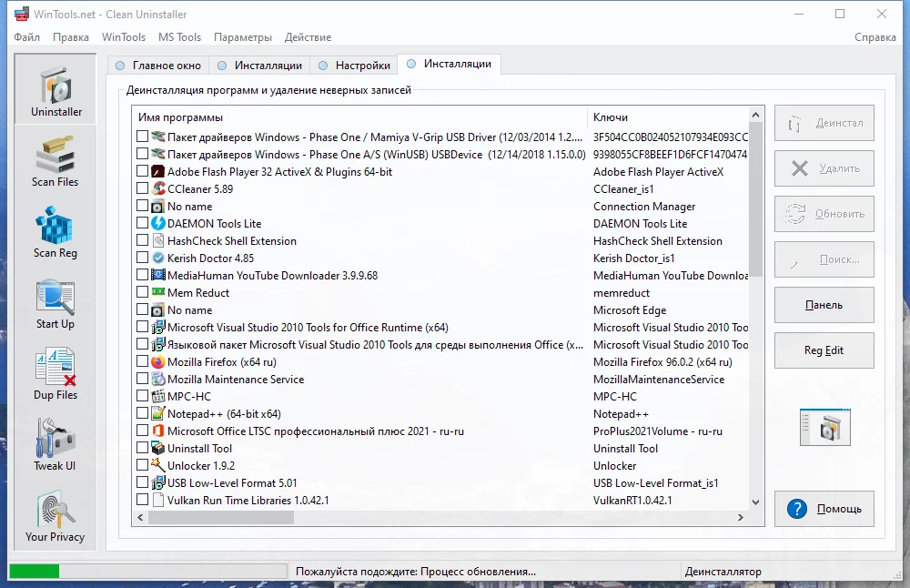Switch to the Настройки tab
This screenshot has width=910, height=588.
point(355,66)
